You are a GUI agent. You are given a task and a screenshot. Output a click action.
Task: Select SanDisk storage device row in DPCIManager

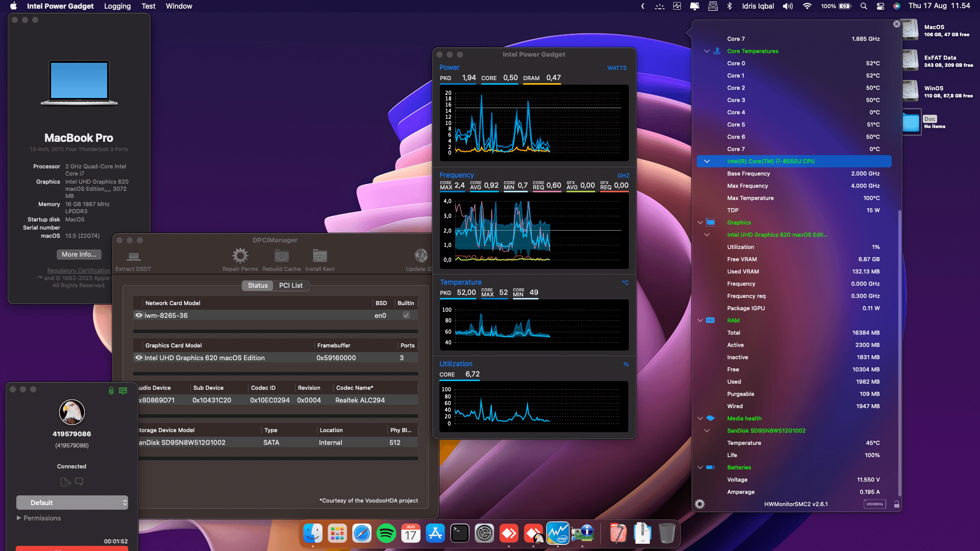278,442
